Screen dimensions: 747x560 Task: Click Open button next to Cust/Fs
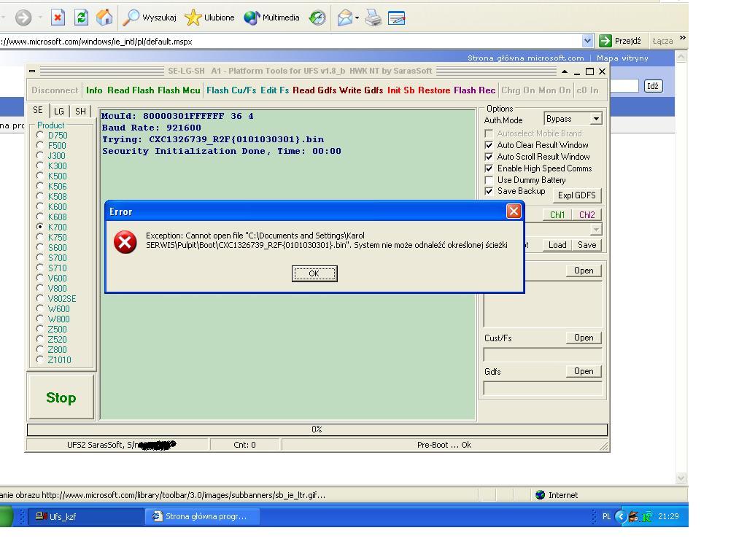[584, 338]
